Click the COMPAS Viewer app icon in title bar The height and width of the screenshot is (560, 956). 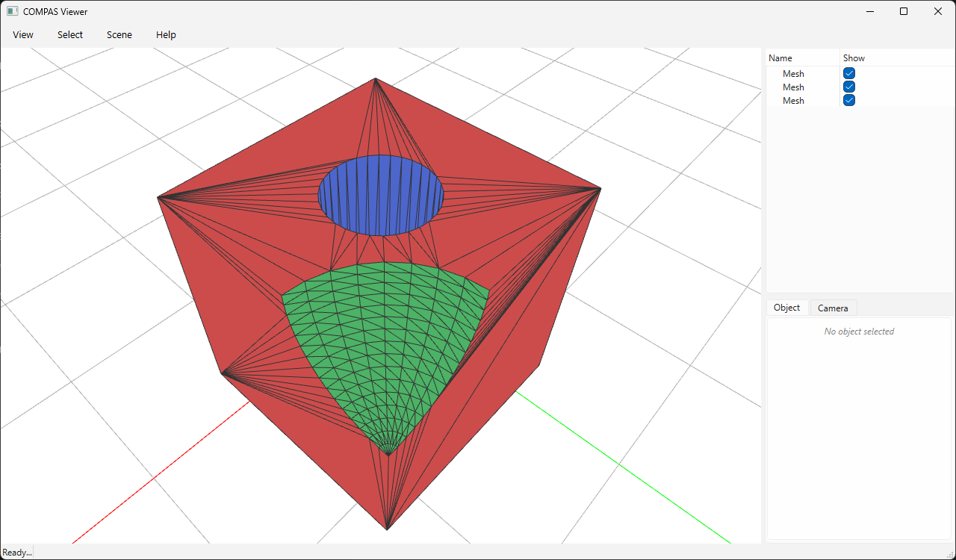[12, 11]
